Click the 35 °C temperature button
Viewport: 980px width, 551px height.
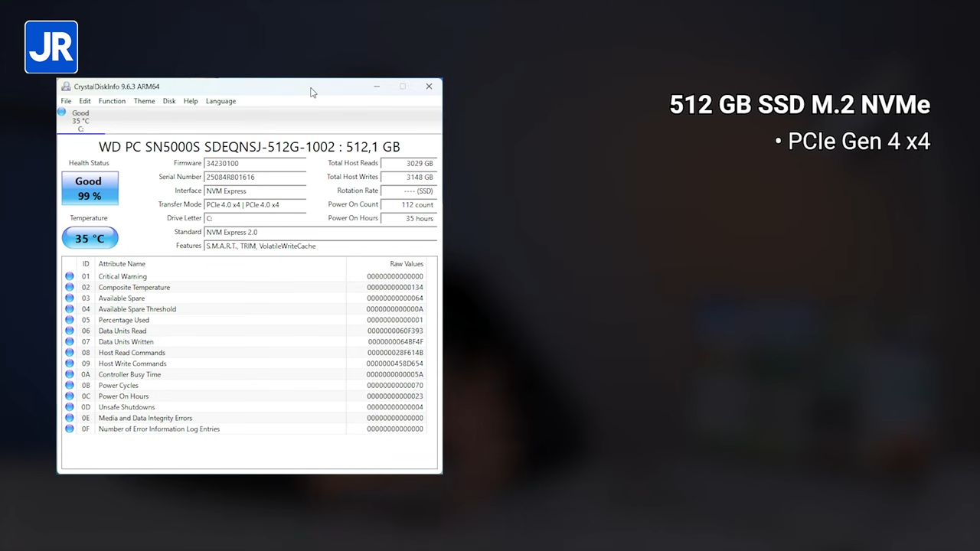click(90, 238)
